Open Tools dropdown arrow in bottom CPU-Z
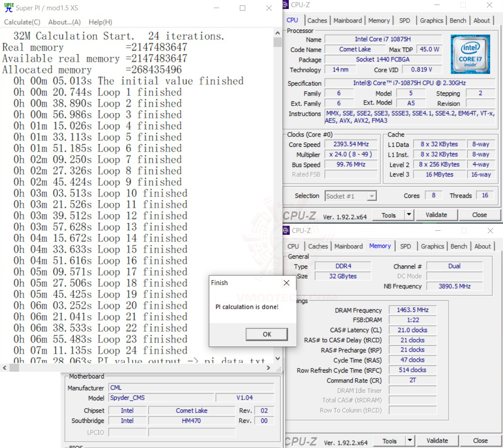 tap(410, 441)
